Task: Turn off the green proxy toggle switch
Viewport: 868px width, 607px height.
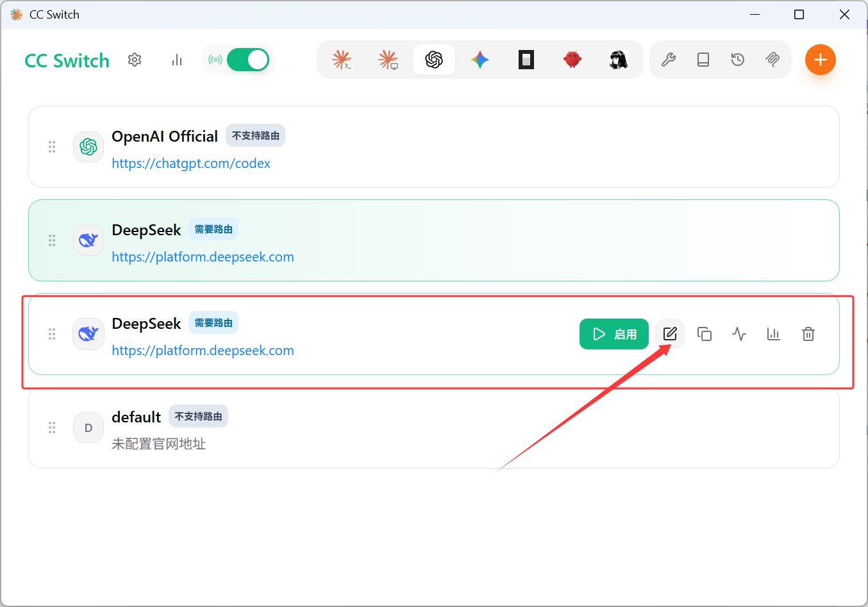Action: point(248,60)
